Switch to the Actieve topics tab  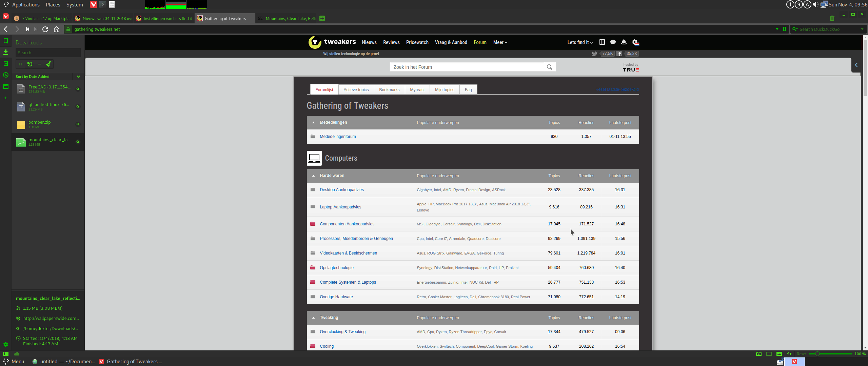pos(356,90)
